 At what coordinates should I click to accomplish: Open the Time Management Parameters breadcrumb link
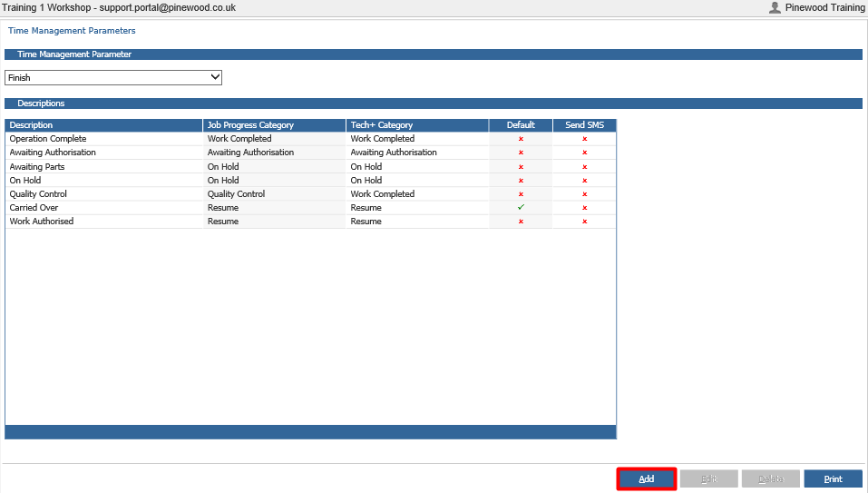(72, 31)
